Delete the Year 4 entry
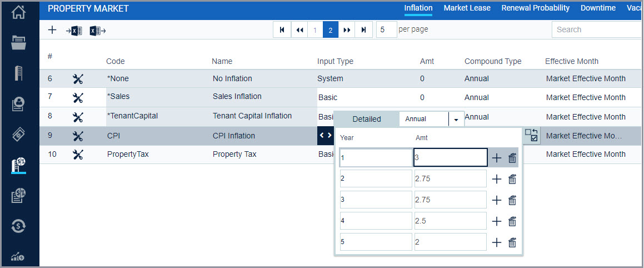This screenshot has width=644, height=268. pyautogui.click(x=512, y=221)
